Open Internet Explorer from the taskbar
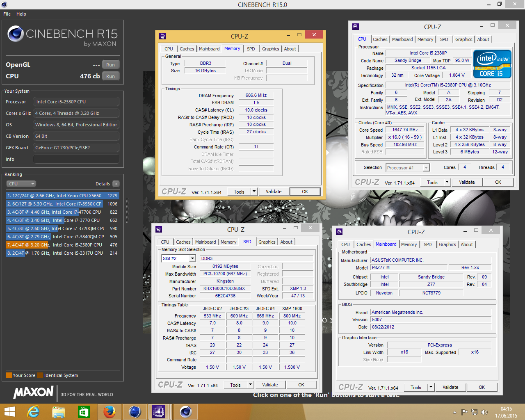 33,411
